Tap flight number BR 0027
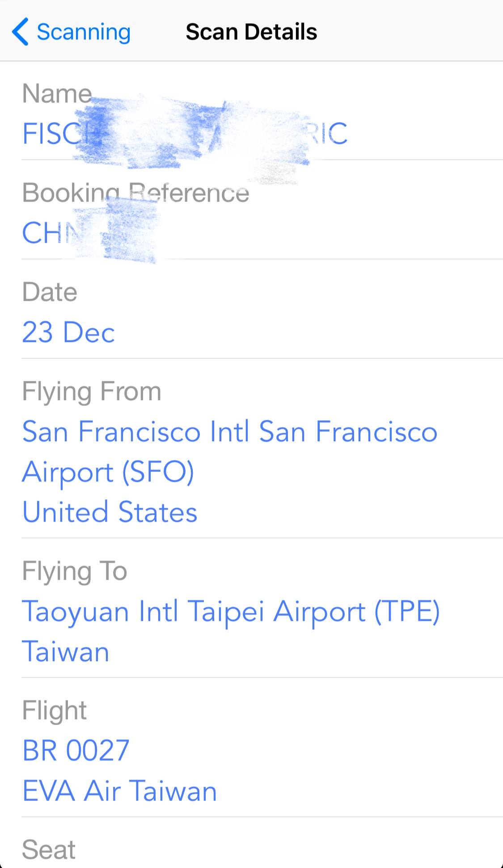 [76, 750]
